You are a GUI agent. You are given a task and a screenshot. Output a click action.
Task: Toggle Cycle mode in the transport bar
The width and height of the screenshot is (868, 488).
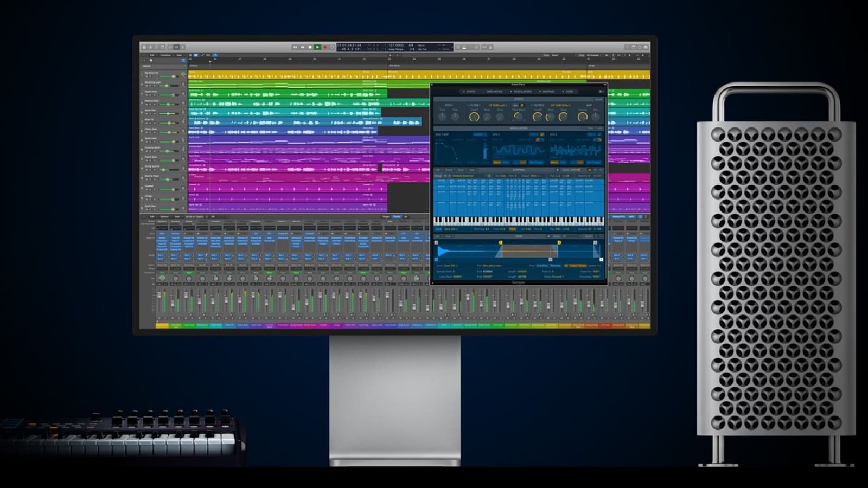pos(332,47)
